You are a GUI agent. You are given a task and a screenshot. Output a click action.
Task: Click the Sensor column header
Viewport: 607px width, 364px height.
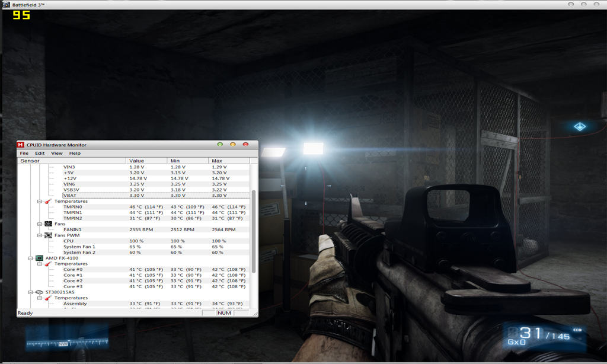(x=72, y=161)
